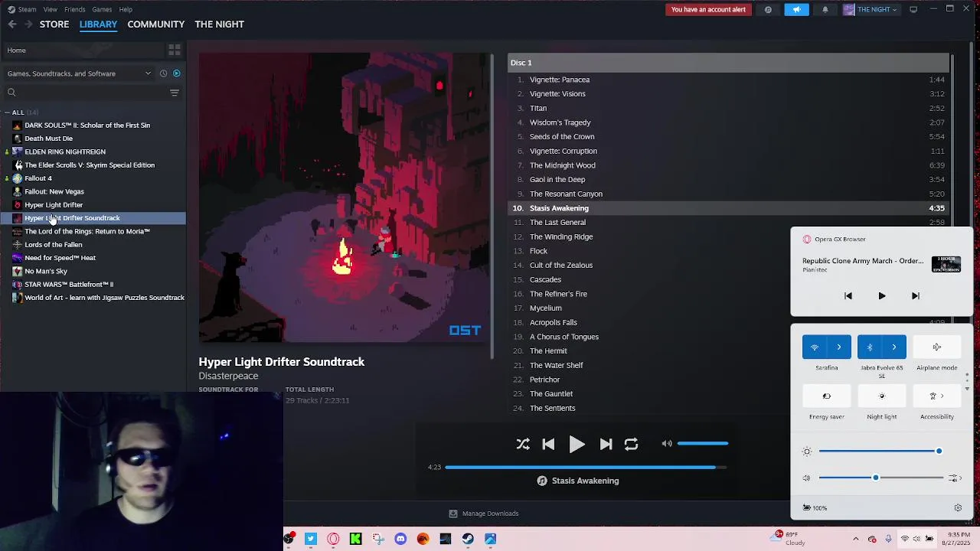Open the Games menu
Image resolution: width=980 pixels, height=551 pixels.
[x=102, y=9]
